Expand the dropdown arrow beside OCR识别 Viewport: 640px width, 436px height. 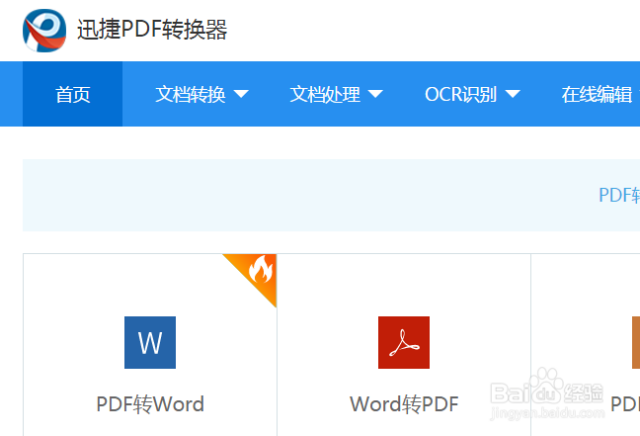[x=513, y=94]
